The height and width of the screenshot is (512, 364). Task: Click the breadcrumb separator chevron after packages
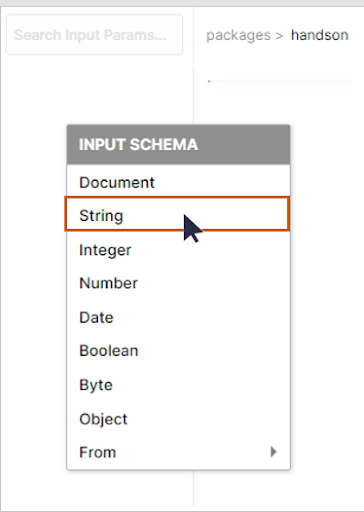pyautogui.click(x=279, y=35)
